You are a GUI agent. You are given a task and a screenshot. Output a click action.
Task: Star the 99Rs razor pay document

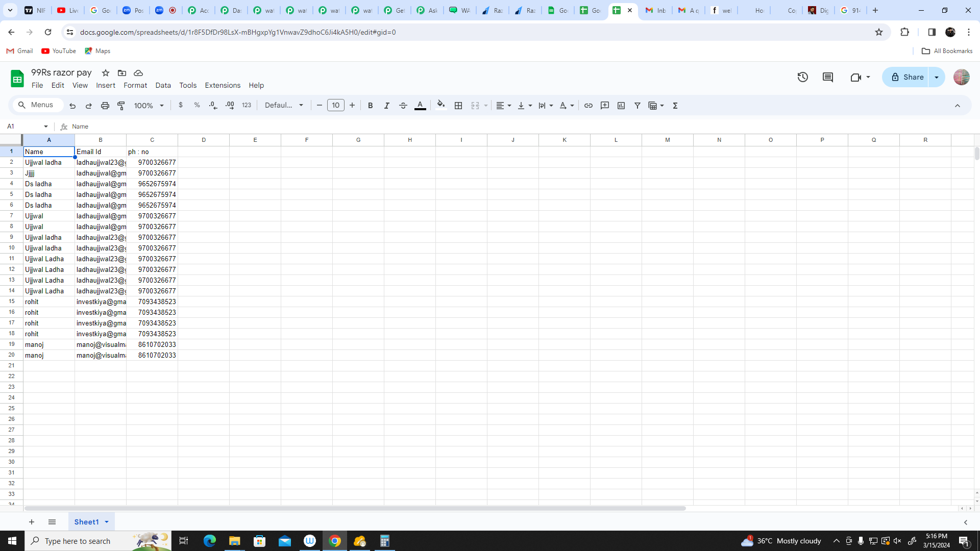(106, 73)
